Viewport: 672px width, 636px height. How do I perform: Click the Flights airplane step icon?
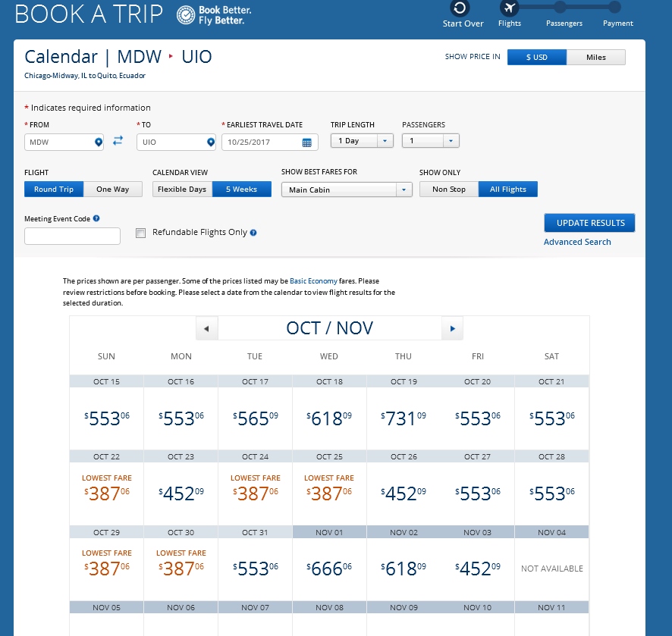(x=509, y=8)
